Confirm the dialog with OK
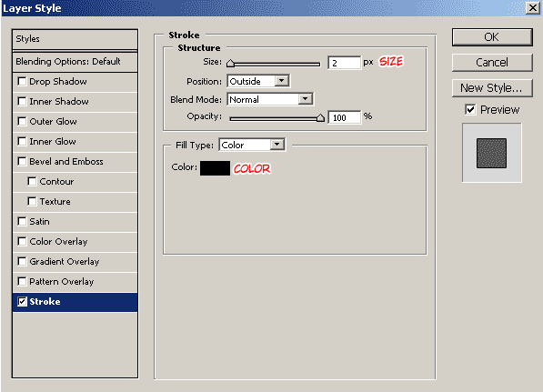The height and width of the screenshot is (392, 543). [492, 37]
